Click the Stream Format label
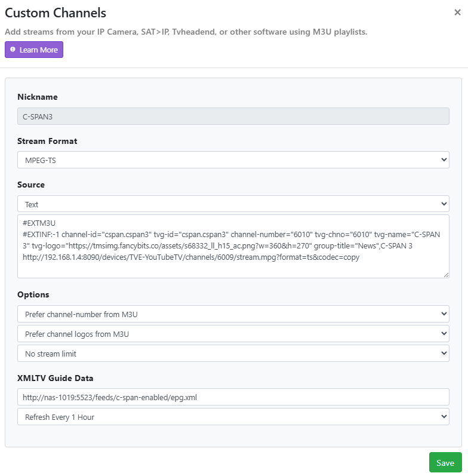468x476 pixels. tap(47, 141)
